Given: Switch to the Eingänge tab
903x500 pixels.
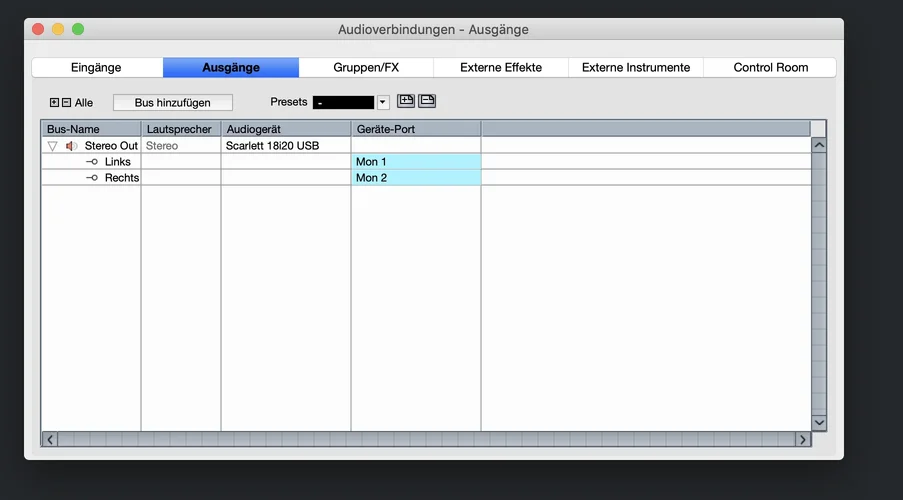Looking at the screenshot, I should point(97,67).
